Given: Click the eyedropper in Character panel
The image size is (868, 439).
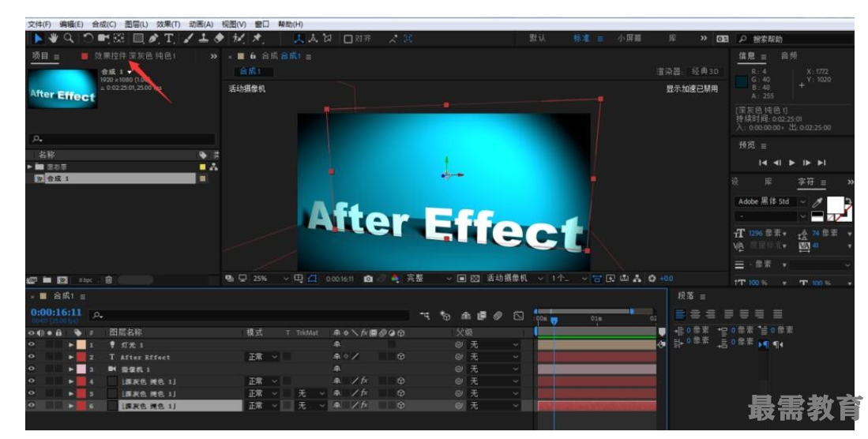Looking at the screenshot, I should 817,202.
